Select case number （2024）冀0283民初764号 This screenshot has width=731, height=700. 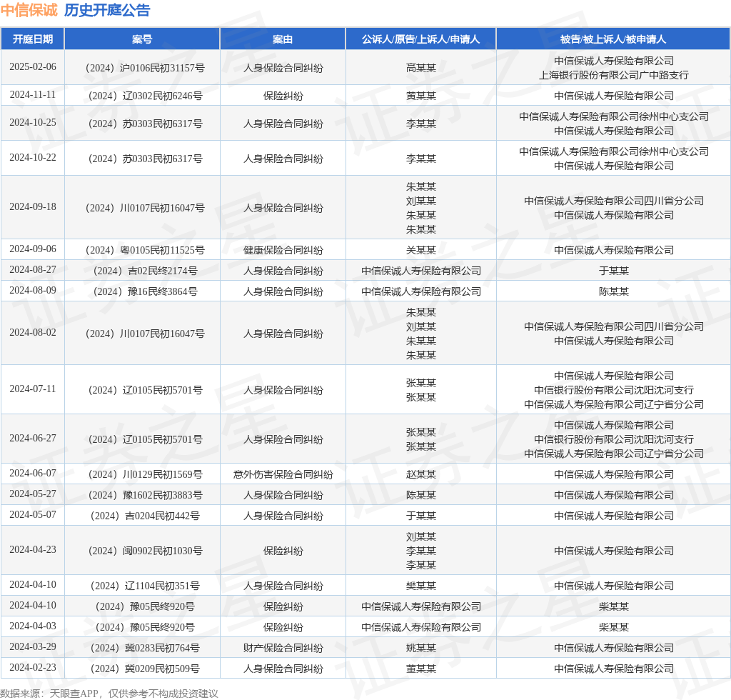tap(142, 649)
